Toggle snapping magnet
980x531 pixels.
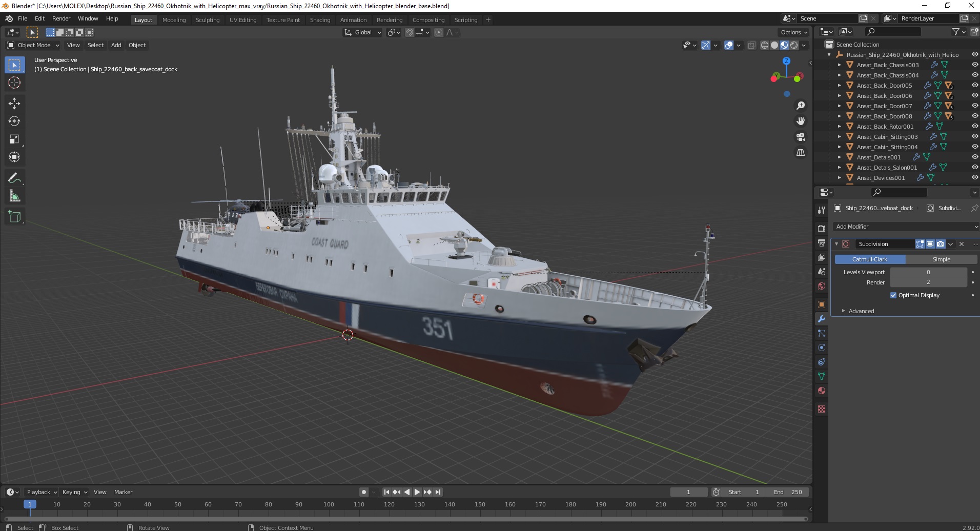409,32
